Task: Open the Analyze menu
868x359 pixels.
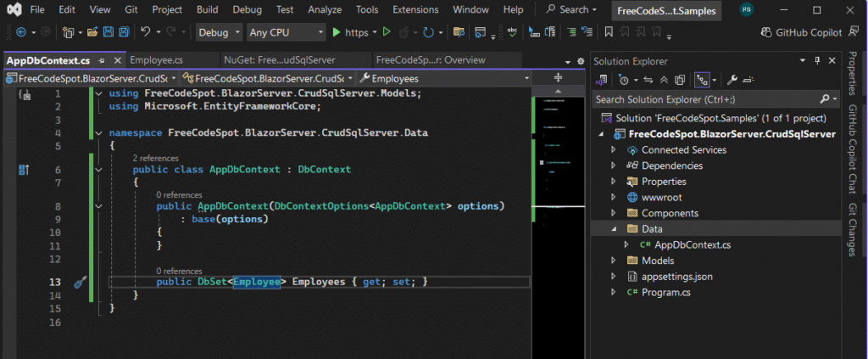Action: tap(325, 9)
